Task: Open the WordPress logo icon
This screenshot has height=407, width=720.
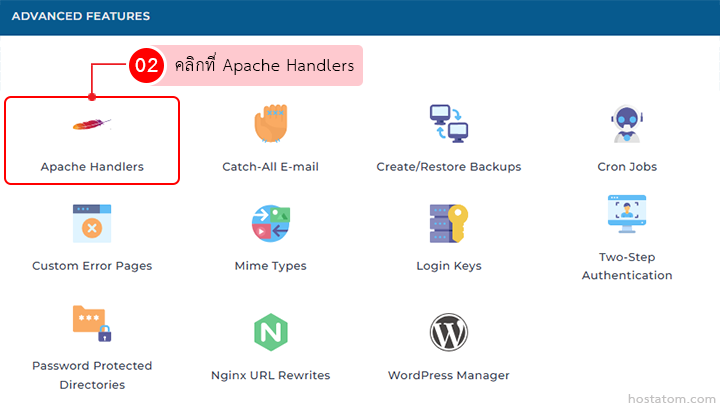Action: (448, 332)
